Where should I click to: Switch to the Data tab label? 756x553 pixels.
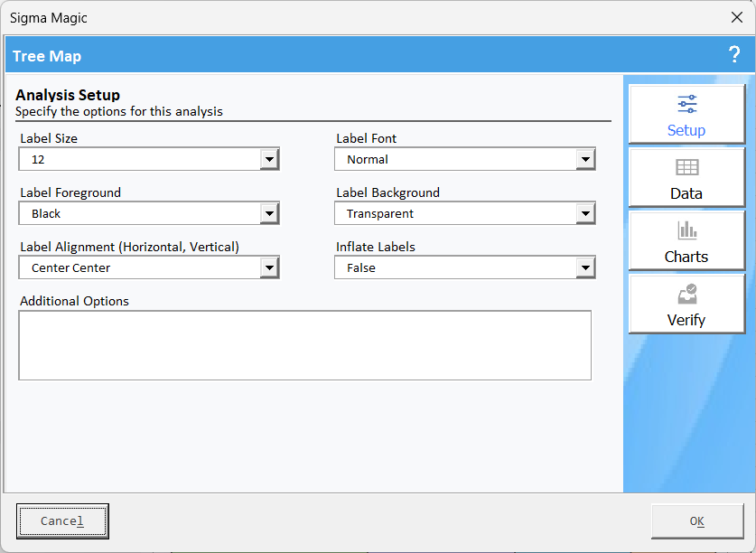(x=686, y=193)
